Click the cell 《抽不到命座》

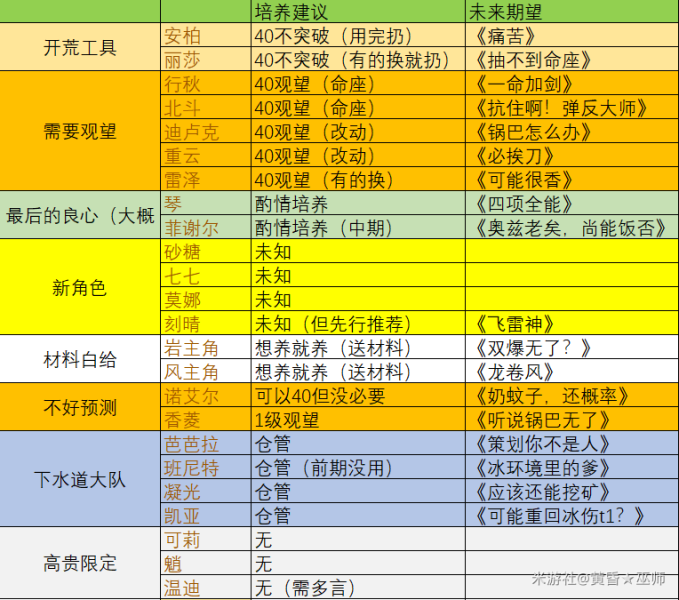coord(572,59)
